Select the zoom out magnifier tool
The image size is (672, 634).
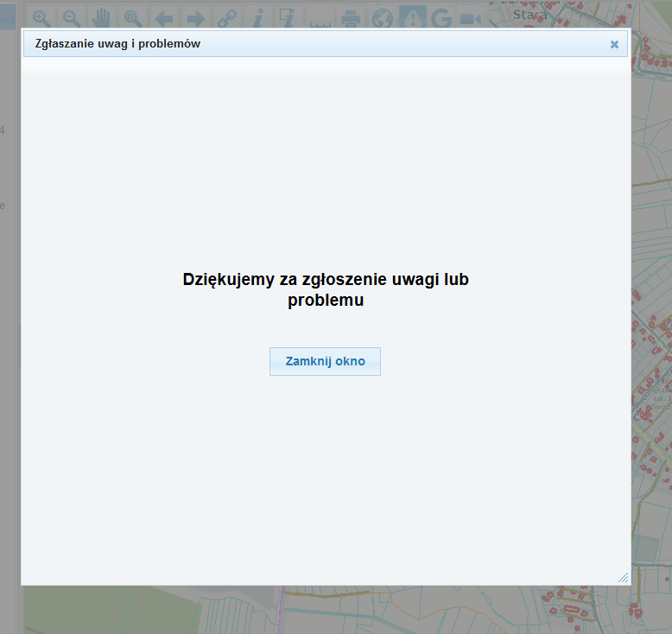[x=72, y=19]
